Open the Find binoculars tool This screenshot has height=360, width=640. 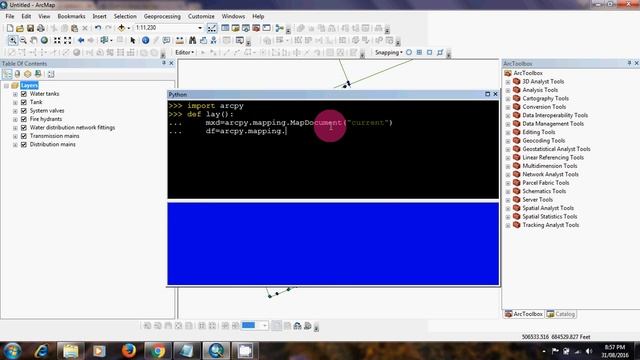(x=192, y=40)
